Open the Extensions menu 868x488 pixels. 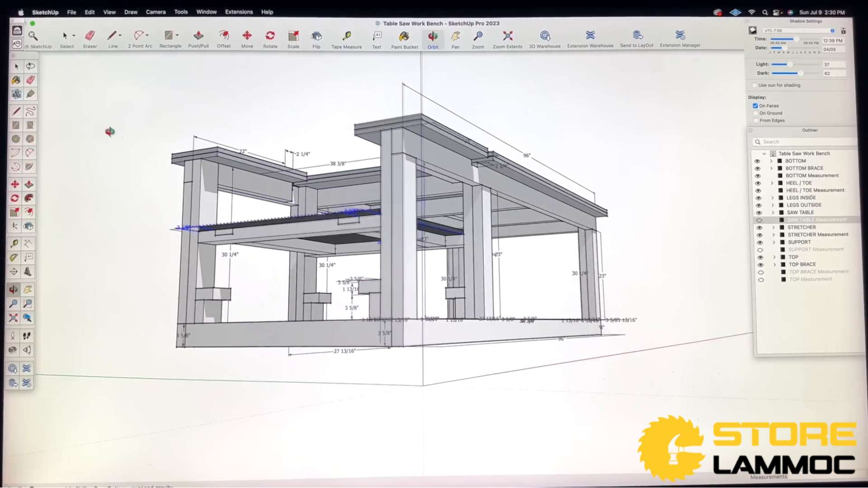tap(239, 12)
